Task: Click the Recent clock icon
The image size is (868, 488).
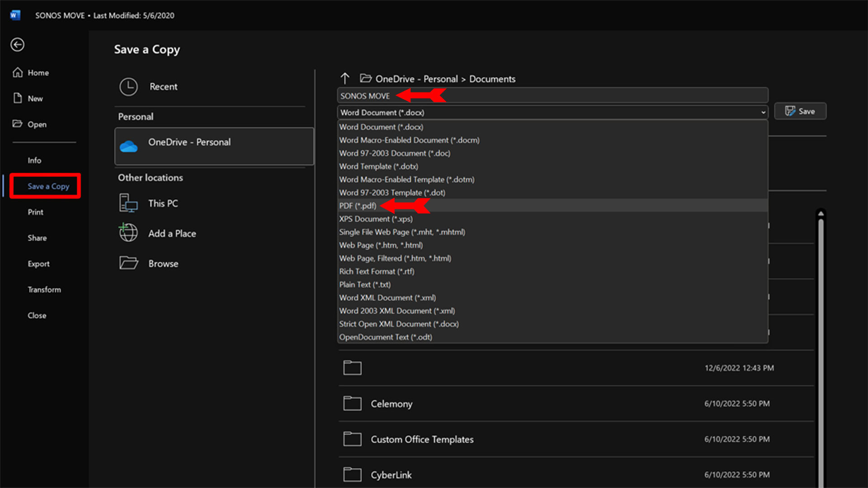Action: click(x=128, y=86)
